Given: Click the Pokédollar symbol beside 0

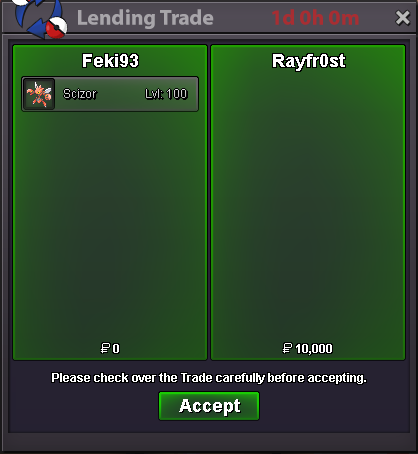Looking at the screenshot, I should point(105,348).
